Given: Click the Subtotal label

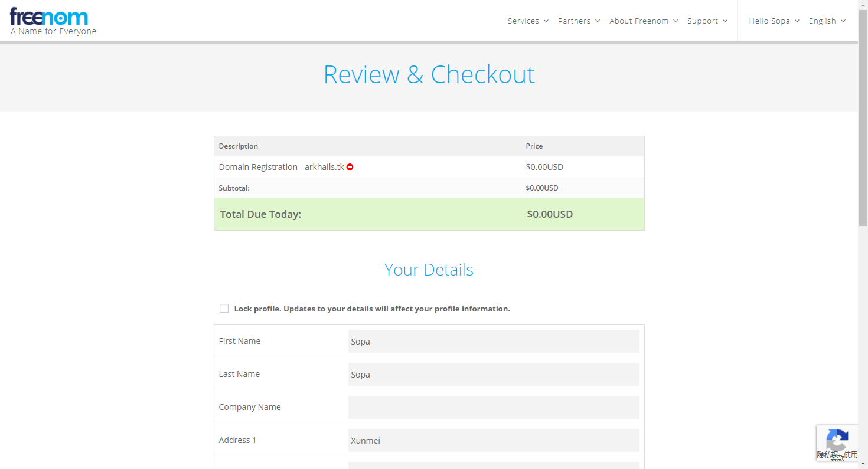Looking at the screenshot, I should [x=234, y=188].
